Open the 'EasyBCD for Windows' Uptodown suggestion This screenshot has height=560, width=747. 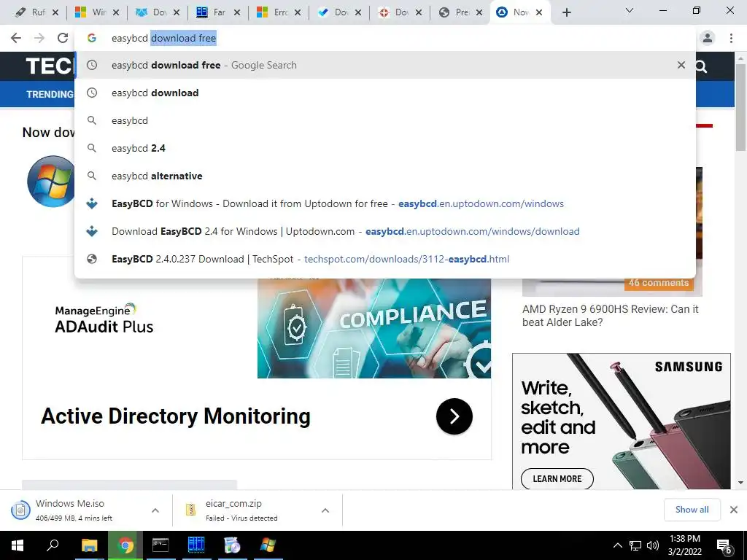click(x=385, y=203)
